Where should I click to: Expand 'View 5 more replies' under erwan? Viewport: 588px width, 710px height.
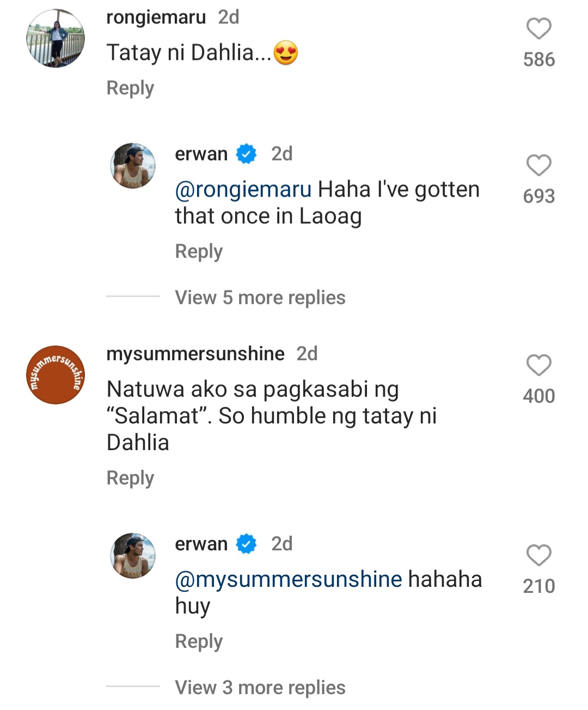pos(259,298)
